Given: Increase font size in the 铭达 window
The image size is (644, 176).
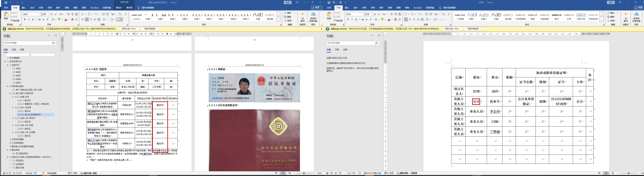Looking at the screenshot, I should click(52, 14).
